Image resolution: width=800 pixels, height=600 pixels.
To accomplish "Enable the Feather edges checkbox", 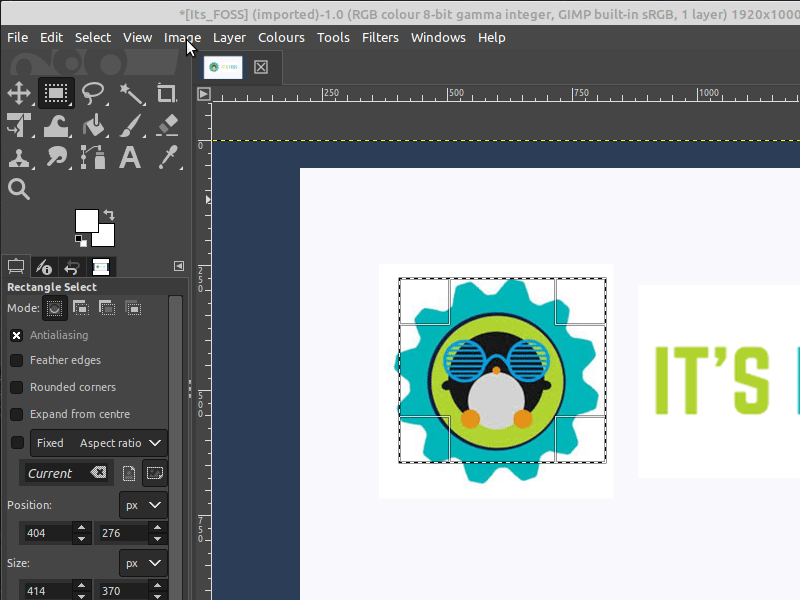I will (x=17, y=360).
